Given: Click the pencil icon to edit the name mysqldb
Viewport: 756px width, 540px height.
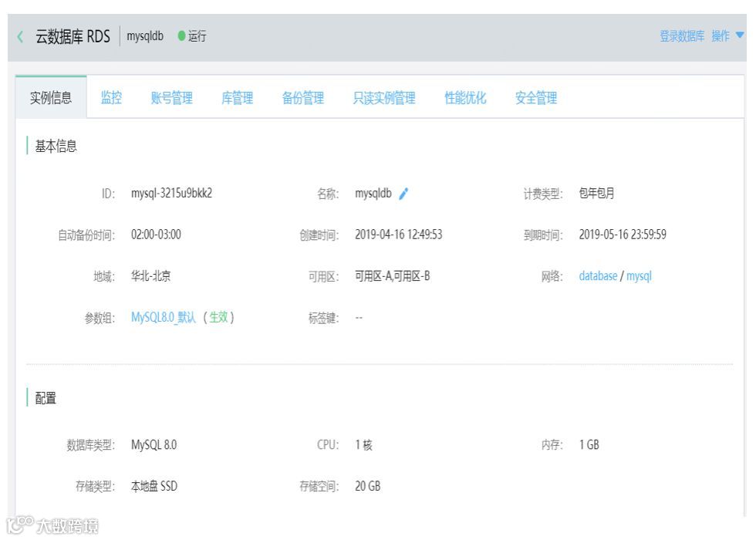Looking at the screenshot, I should [x=403, y=194].
